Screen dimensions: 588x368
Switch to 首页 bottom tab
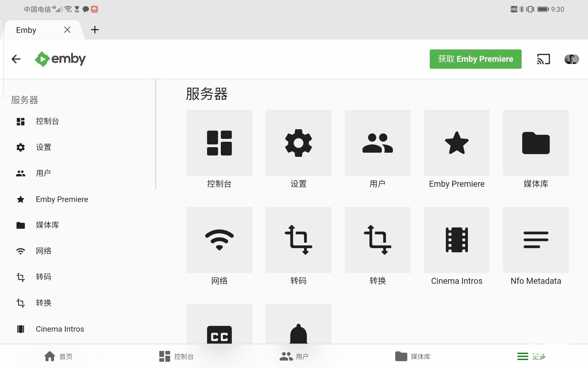pyautogui.click(x=59, y=356)
